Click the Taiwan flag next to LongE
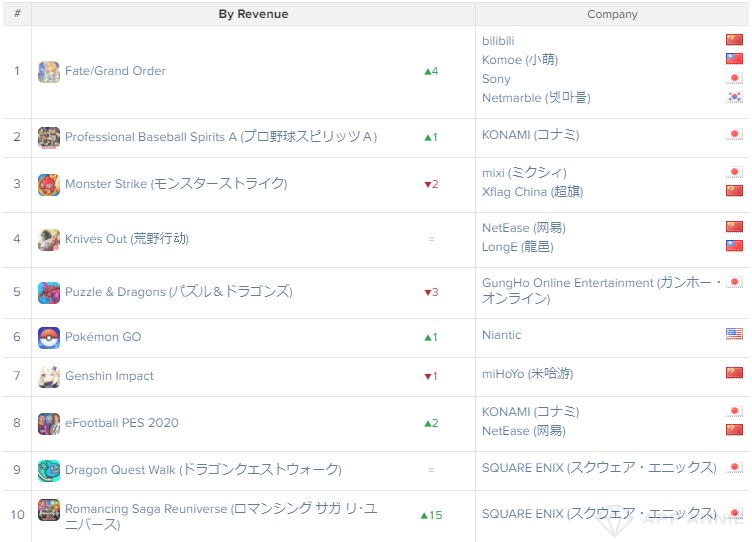Screen dimensions: 752x542 click(734, 246)
